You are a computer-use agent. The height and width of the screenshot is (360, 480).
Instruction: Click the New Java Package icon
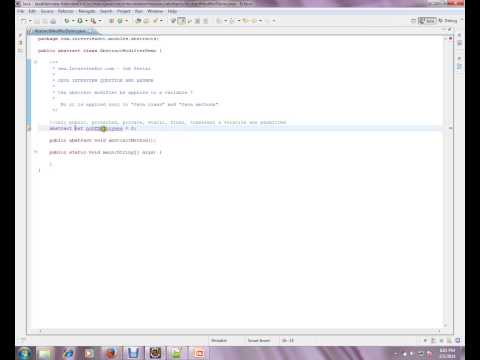coord(111,21)
